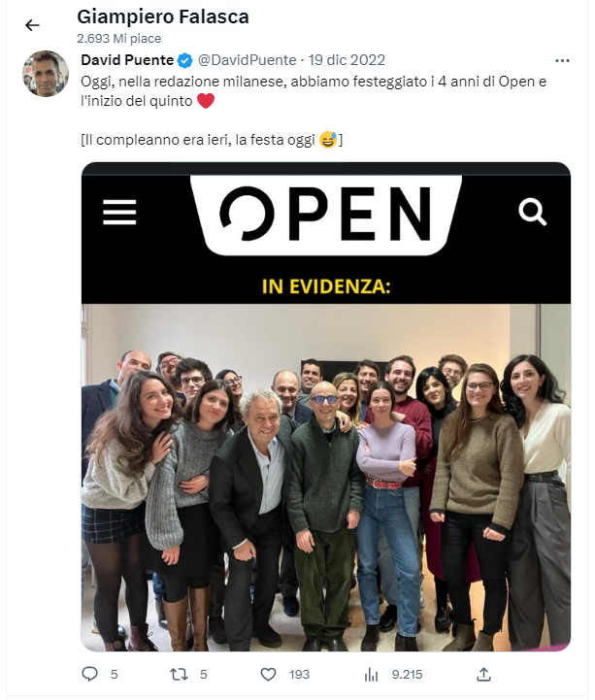Open the @DavidPuente handle link
This screenshot has height=700, width=595.
pos(247,60)
